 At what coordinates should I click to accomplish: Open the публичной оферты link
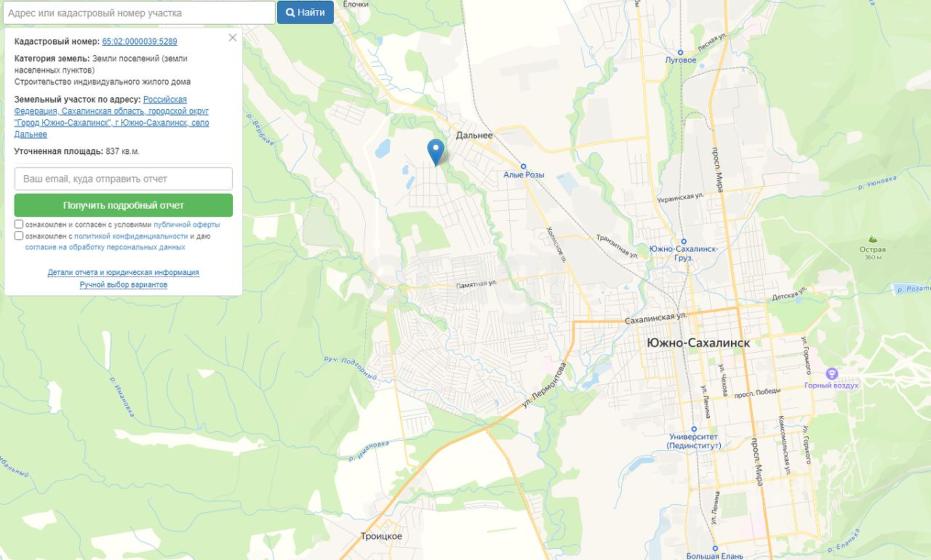186,225
